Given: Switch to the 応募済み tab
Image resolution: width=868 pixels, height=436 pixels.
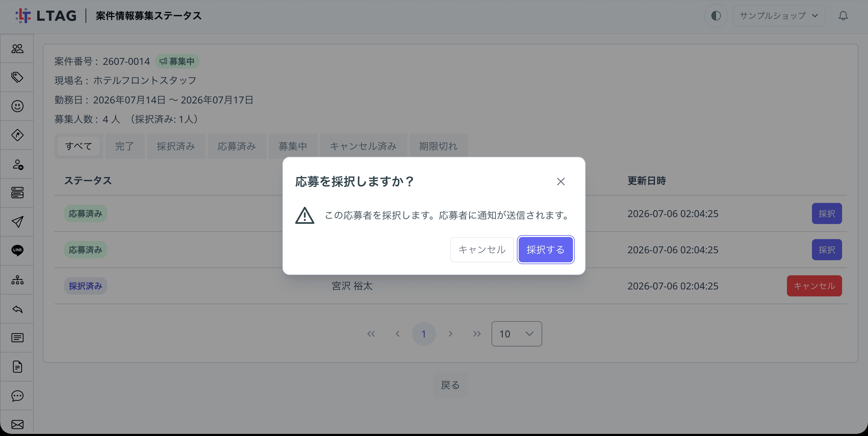Looking at the screenshot, I should coord(237,146).
